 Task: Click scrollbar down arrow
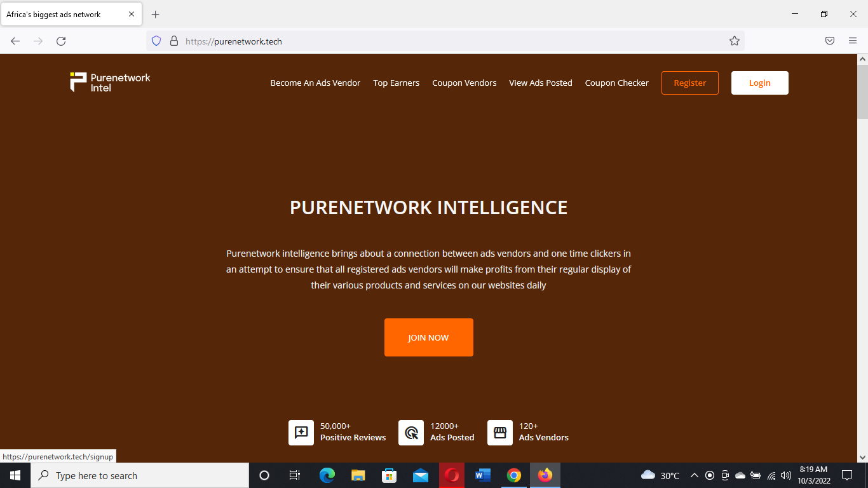[x=862, y=456]
